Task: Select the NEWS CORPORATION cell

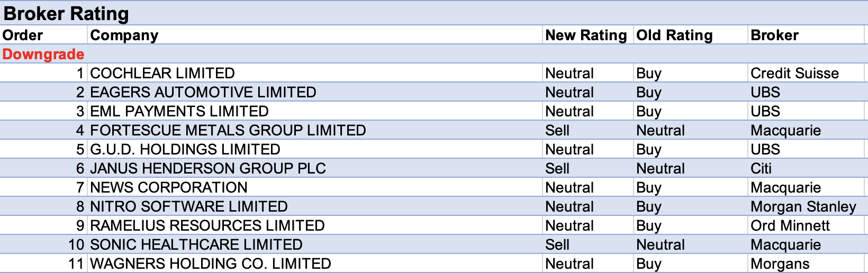Action: point(169,187)
